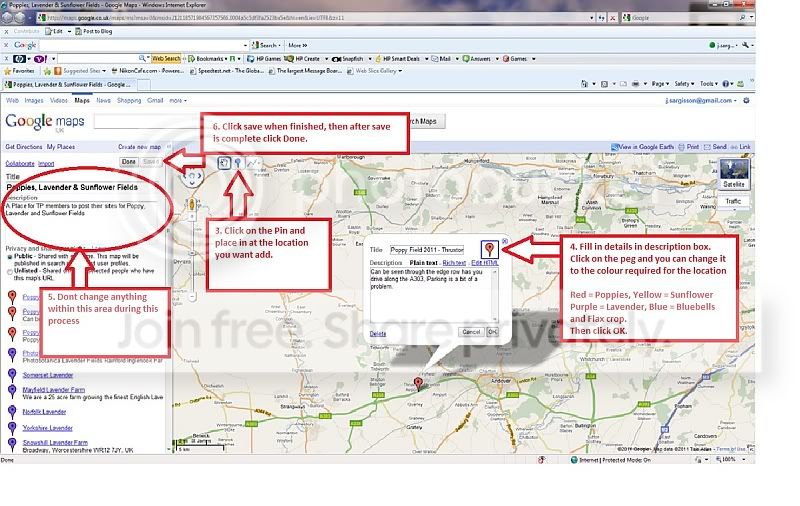The height and width of the screenshot is (506, 800).
Task: Click the pan control above the zoom slider
Action: (192, 178)
